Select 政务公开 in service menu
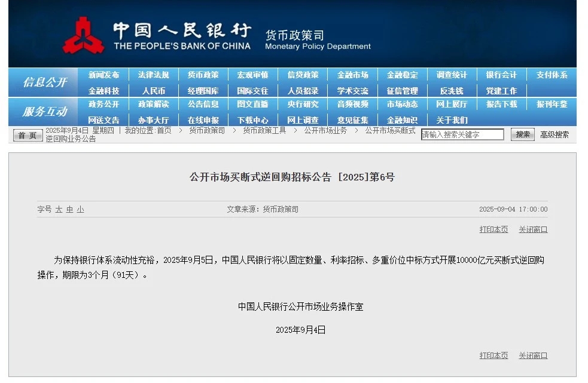The height and width of the screenshot is (383, 588). [x=103, y=104]
